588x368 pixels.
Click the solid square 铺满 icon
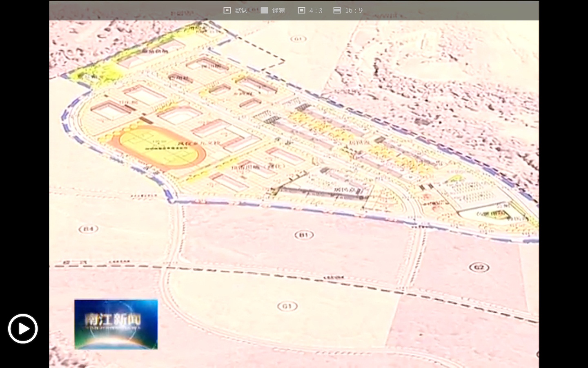265,10
